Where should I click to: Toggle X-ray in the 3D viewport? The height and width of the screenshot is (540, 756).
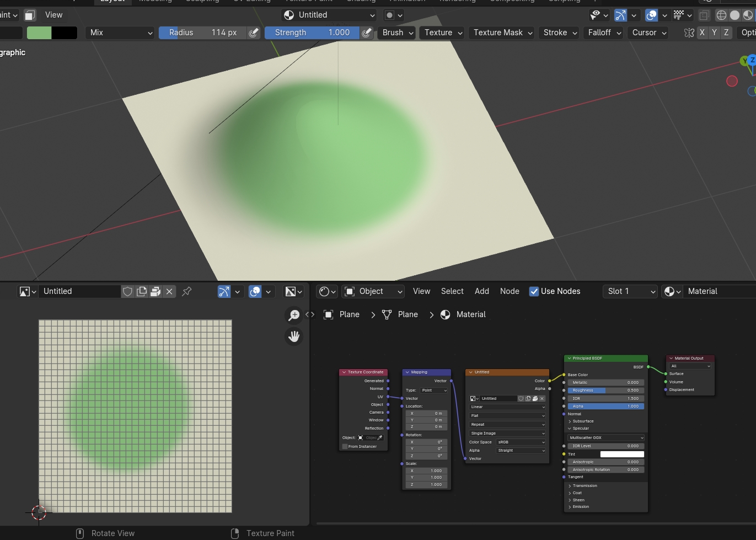pyautogui.click(x=704, y=15)
